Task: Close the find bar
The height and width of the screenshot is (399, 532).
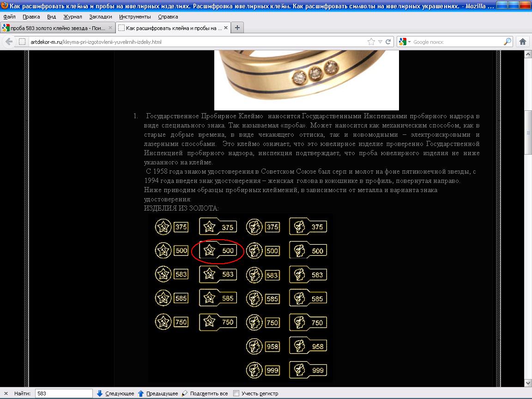Action: [6, 393]
